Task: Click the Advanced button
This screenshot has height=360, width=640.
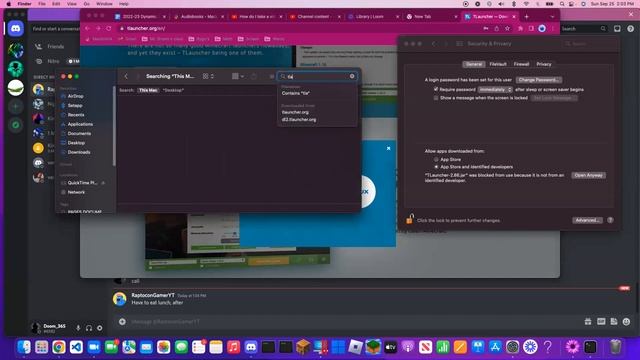Action: [587, 220]
